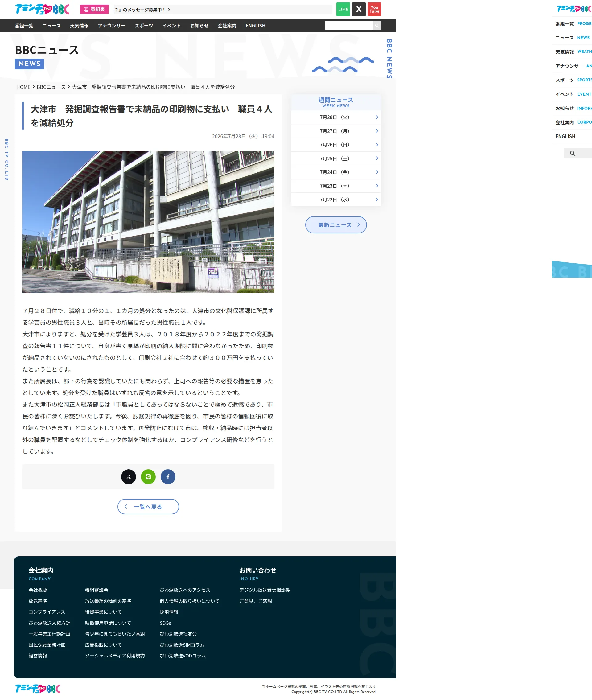Open footer link ソーシャルメディア利用規約
Viewport: 592px width, 700px height.
[115, 655]
